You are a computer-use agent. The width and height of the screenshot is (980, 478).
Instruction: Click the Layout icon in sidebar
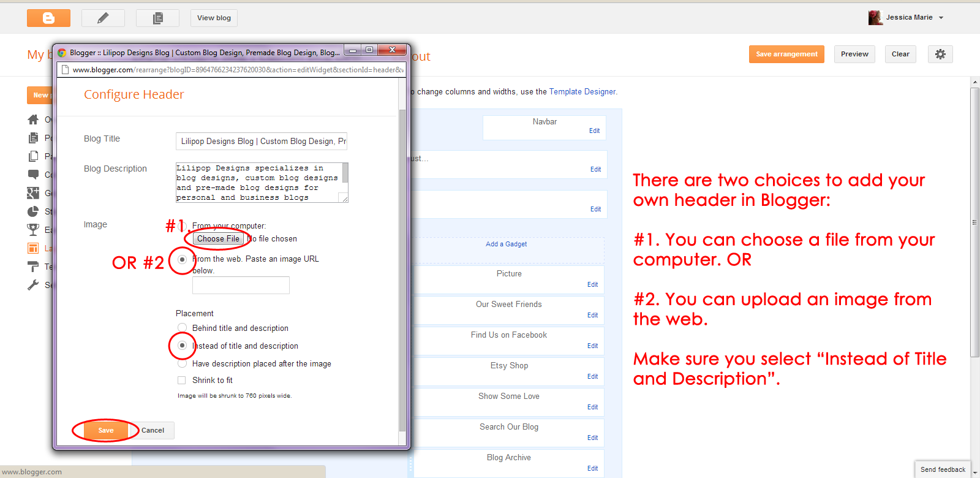pos(33,248)
